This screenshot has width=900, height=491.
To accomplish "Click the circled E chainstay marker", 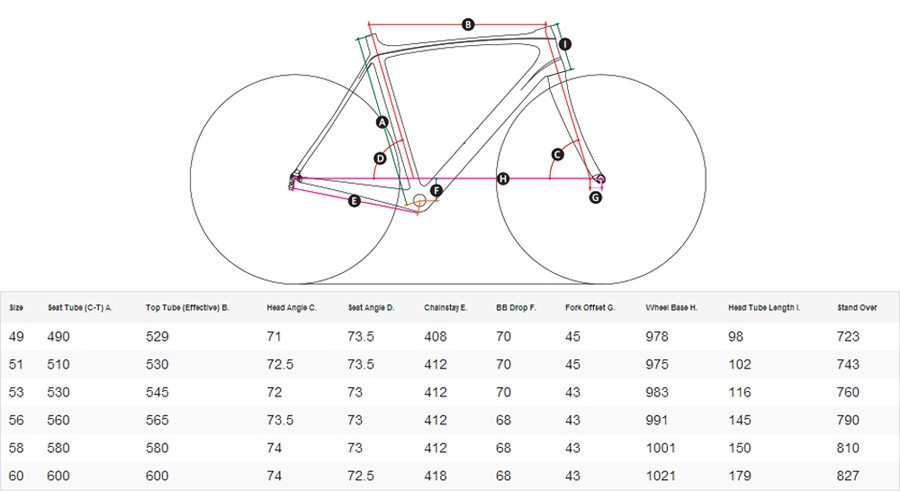I will click(354, 200).
